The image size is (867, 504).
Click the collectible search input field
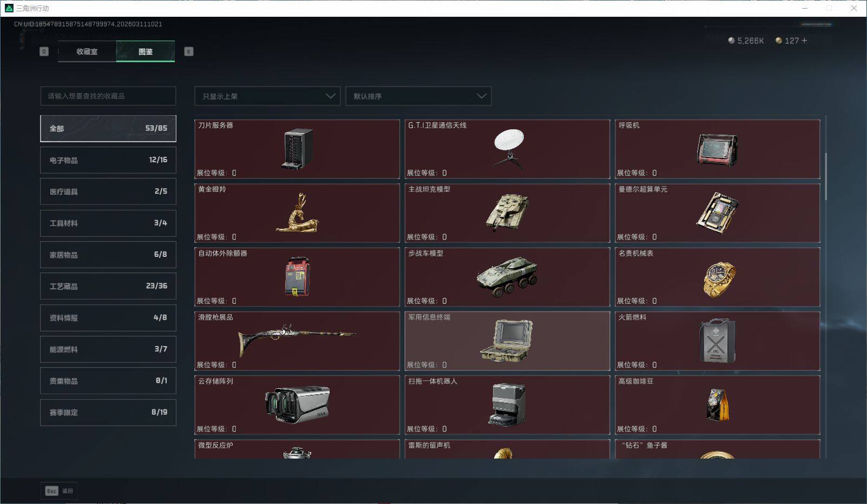(x=108, y=96)
